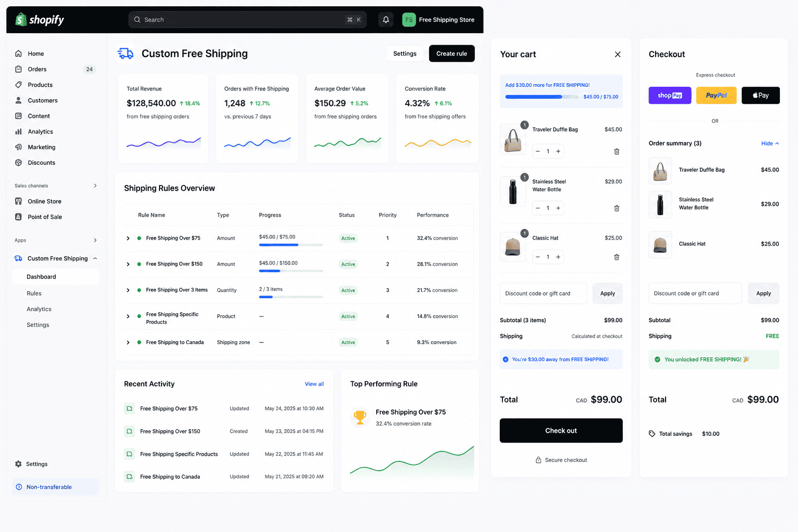Screen dimensions: 798x532
Task: Expand Free Shipping Specific Products row
Action: 128,316
